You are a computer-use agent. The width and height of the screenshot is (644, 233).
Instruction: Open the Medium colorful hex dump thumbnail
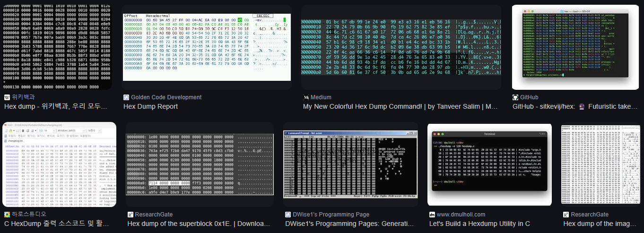tap(401, 47)
